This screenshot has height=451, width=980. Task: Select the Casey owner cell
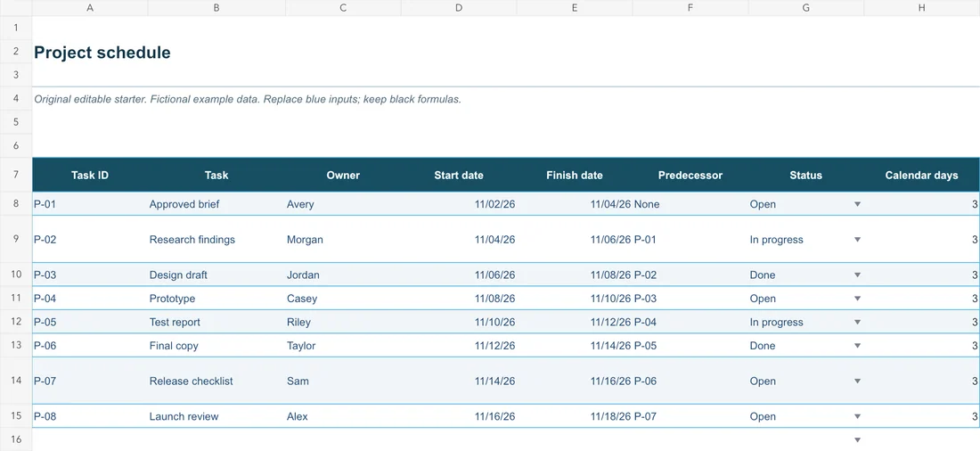click(343, 299)
